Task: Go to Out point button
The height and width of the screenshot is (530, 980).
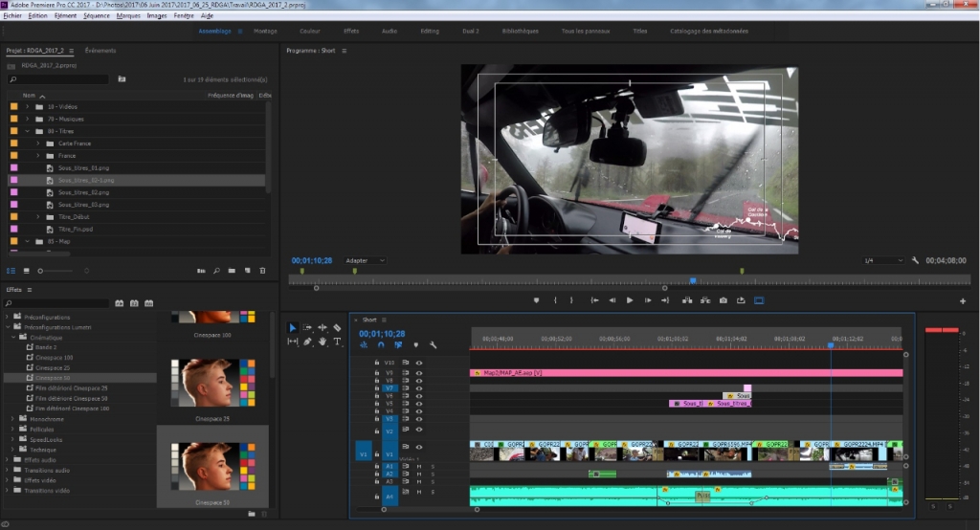Action: [665, 300]
